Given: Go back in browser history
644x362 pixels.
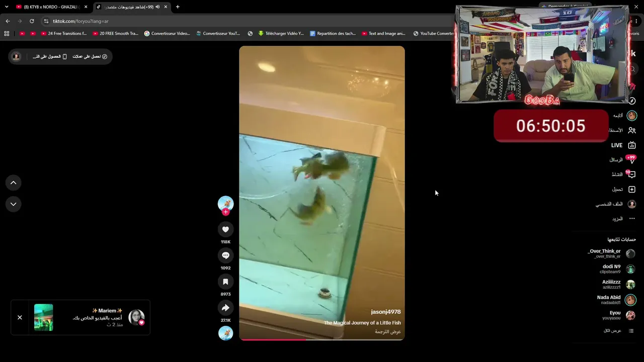Looking at the screenshot, I should pyautogui.click(x=8, y=21).
